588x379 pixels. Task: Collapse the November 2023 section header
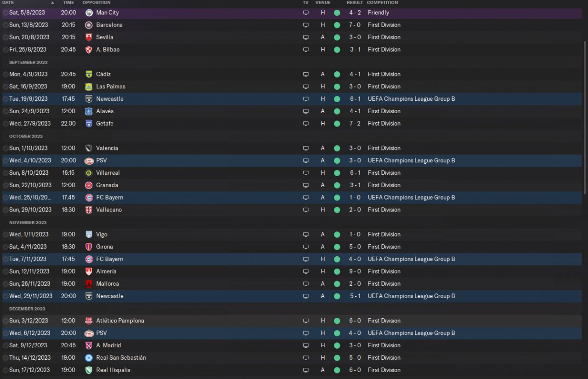(x=28, y=222)
